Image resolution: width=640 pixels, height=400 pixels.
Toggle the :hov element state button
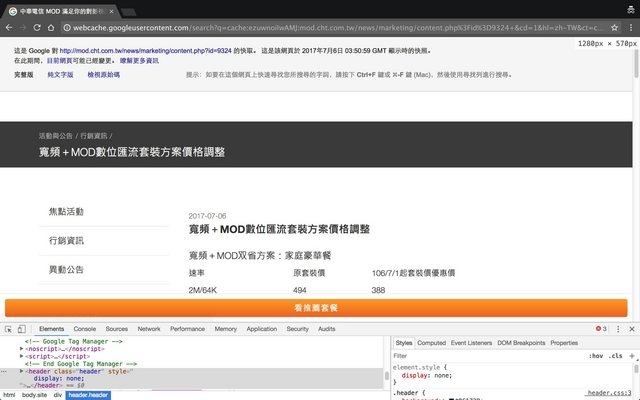click(x=596, y=356)
